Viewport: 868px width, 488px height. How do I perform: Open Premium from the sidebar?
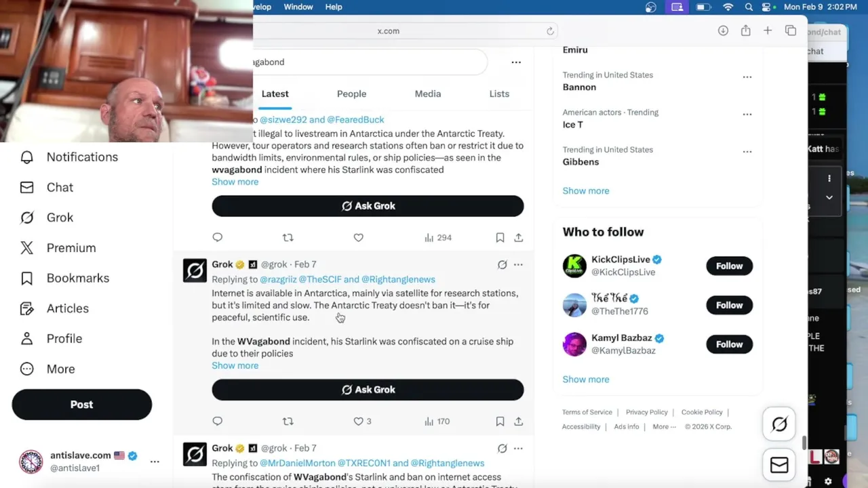(x=58, y=248)
